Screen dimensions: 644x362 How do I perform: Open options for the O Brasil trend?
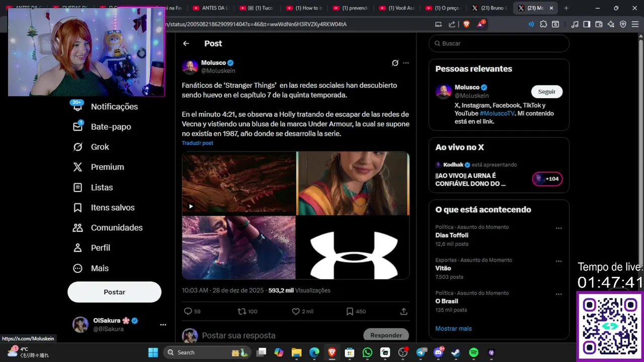coord(558,294)
